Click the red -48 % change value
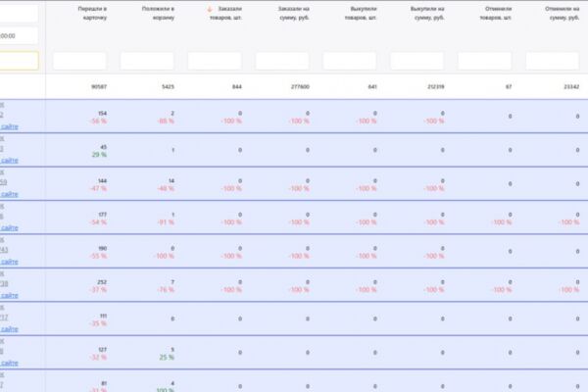This screenshot has width=588, height=392. (167, 189)
